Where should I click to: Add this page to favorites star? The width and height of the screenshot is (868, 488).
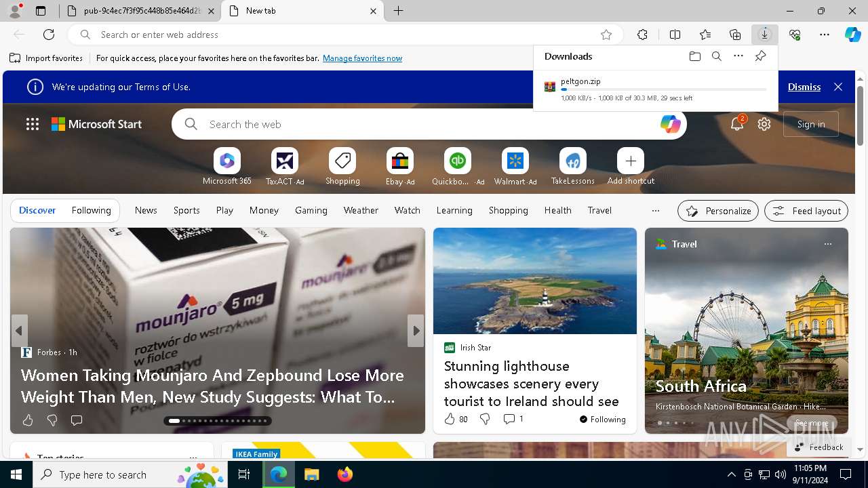pos(606,35)
